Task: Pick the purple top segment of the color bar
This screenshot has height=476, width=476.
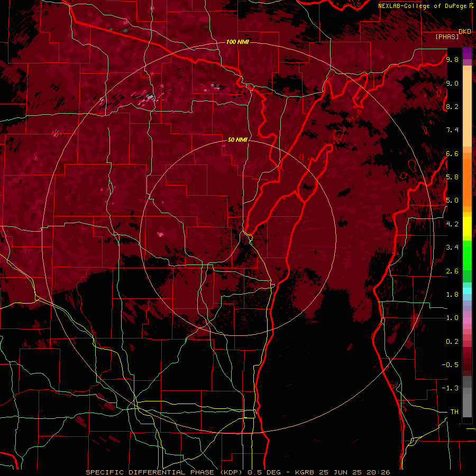Action: coord(467,53)
